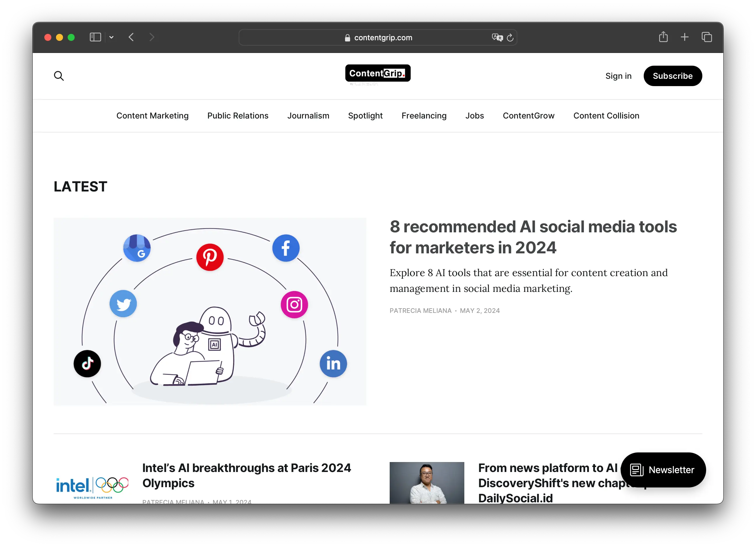756x547 pixels.
Task: Open 'Intel's AI breakthroughs at Paris 2024' article
Action: [x=247, y=475]
